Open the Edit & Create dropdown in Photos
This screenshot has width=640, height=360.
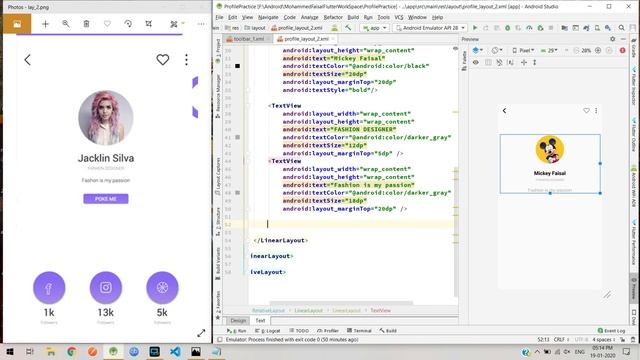(x=177, y=24)
